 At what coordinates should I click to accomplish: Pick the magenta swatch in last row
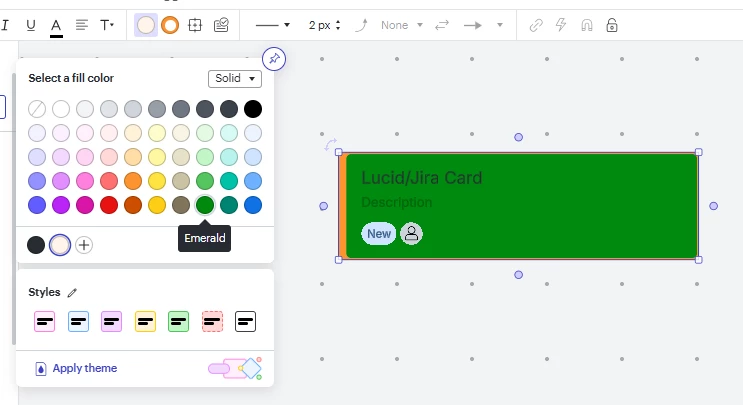pos(85,205)
